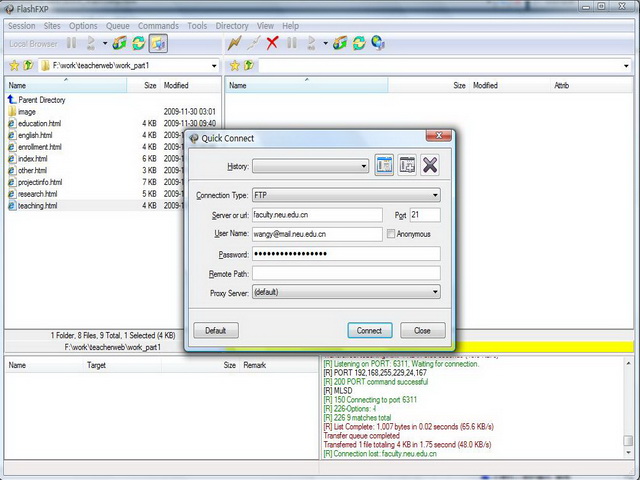Refresh the remote file listing
Image resolution: width=640 pixels, height=480 pixels.
click(359, 43)
